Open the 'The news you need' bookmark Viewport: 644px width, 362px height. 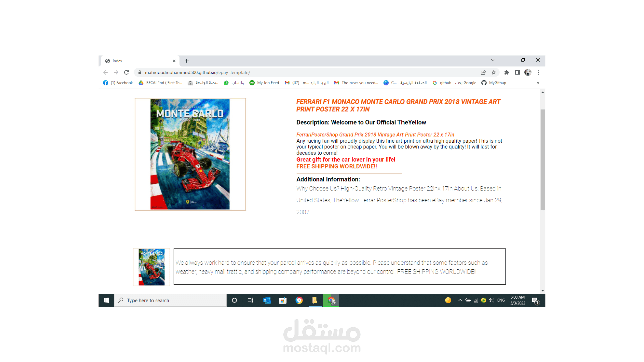[x=356, y=83]
